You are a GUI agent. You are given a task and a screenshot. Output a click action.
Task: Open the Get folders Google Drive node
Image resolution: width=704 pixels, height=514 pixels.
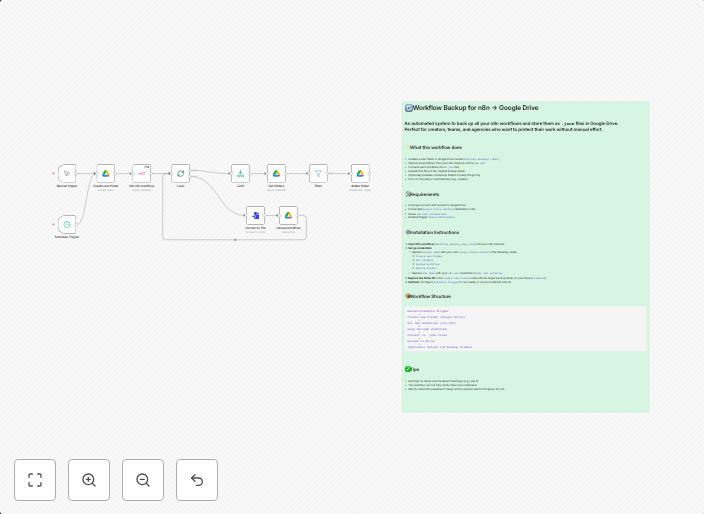[277, 173]
